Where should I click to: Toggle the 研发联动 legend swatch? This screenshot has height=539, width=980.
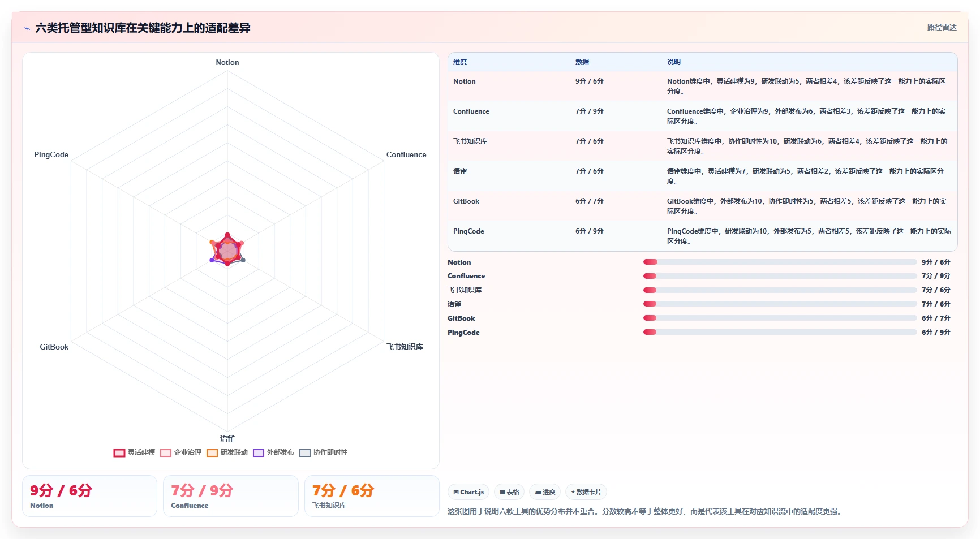212,453
